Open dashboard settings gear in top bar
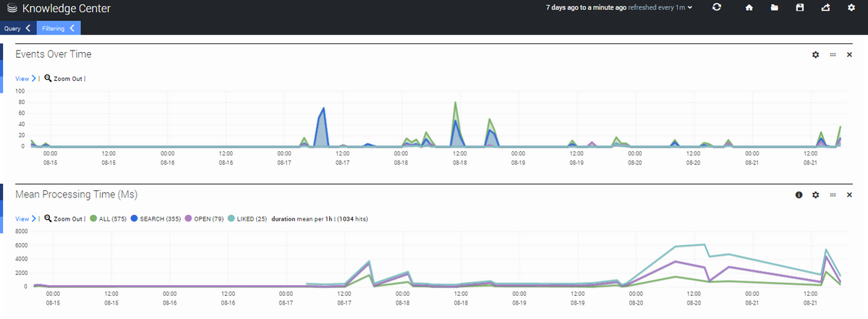The height and width of the screenshot is (319, 868). [851, 8]
